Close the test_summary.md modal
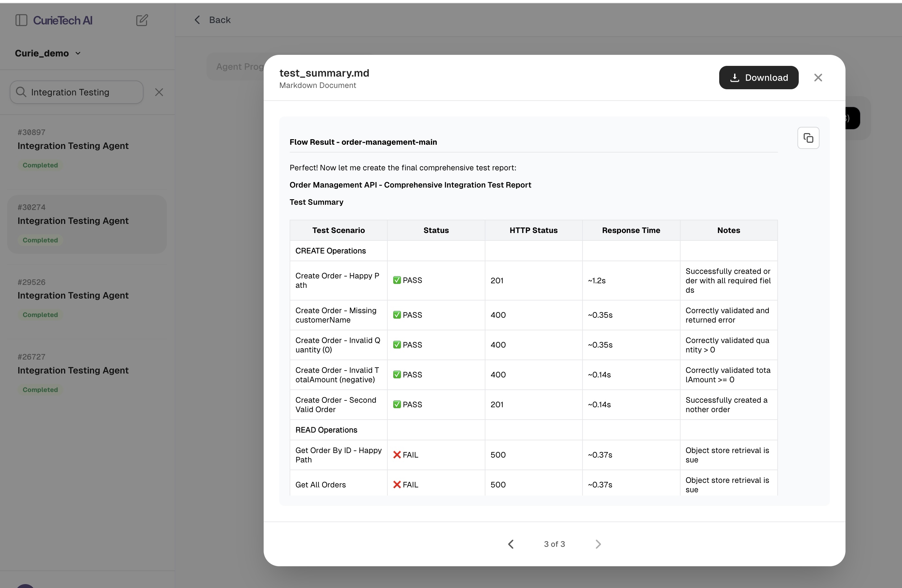The width and height of the screenshot is (902, 588). point(818,78)
